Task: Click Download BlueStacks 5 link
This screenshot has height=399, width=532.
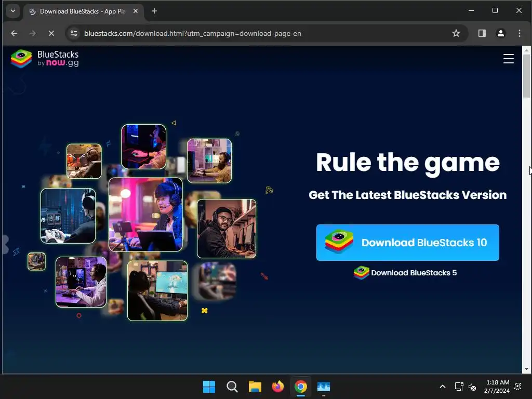Action: 405,273
